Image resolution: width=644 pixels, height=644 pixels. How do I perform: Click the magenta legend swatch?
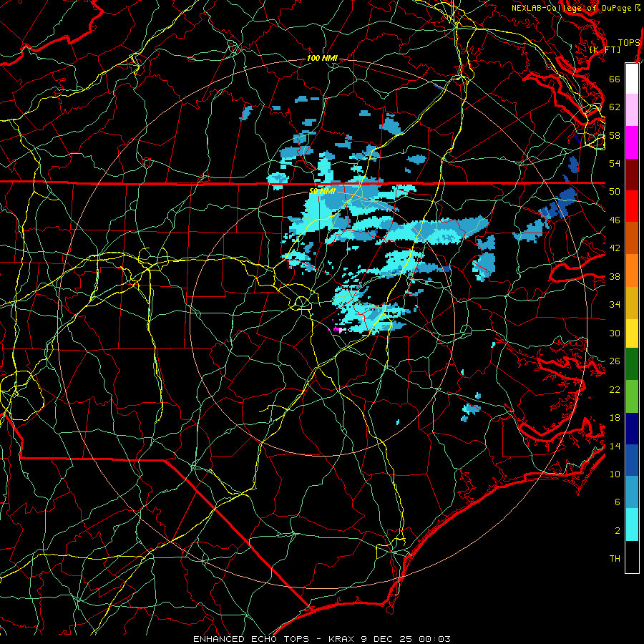(x=632, y=142)
